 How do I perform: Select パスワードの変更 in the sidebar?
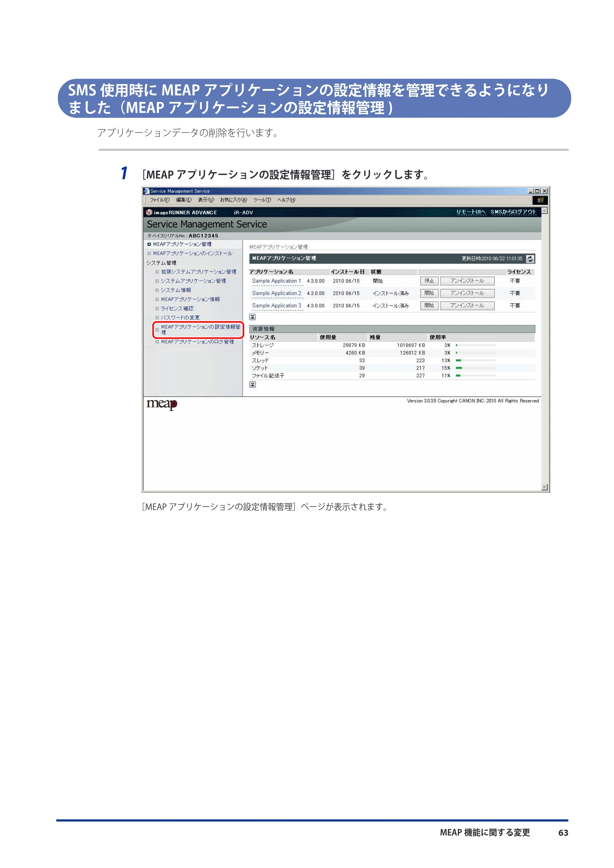(x=180, y=318)
